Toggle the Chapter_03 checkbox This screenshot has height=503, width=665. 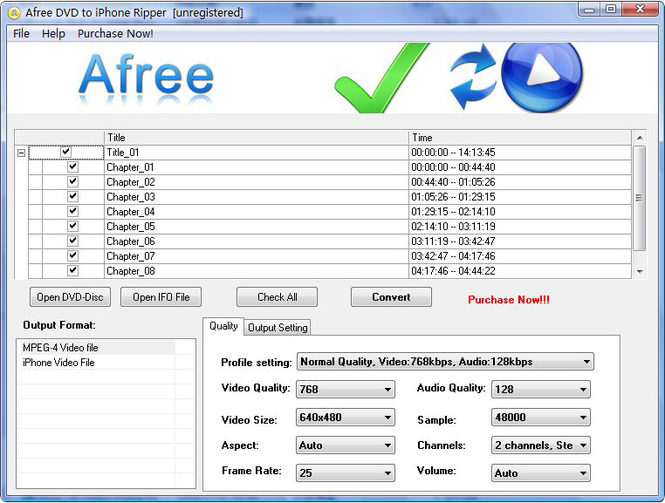pyautogui.click(x=73, y=196)
